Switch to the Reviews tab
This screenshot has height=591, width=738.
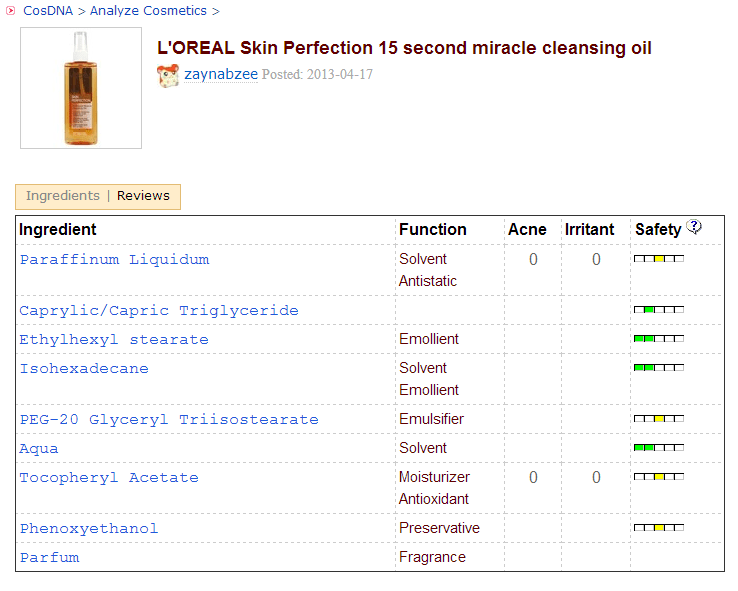[143, 196]
